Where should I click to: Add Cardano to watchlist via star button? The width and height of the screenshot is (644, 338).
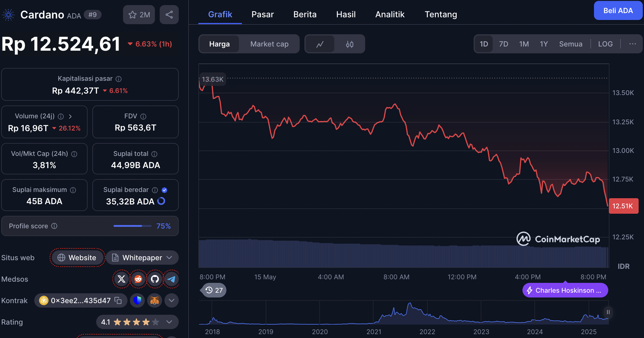pos(139,15)
